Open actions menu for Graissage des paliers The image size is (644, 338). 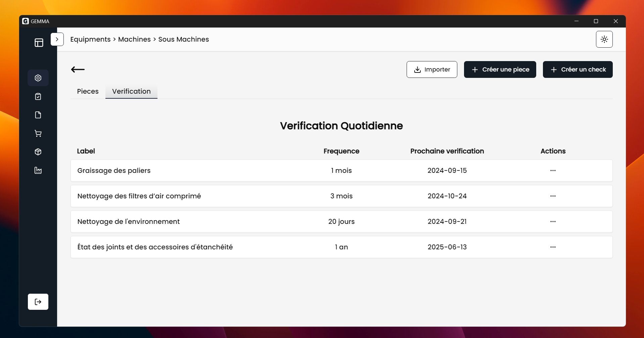click(553, 171)
